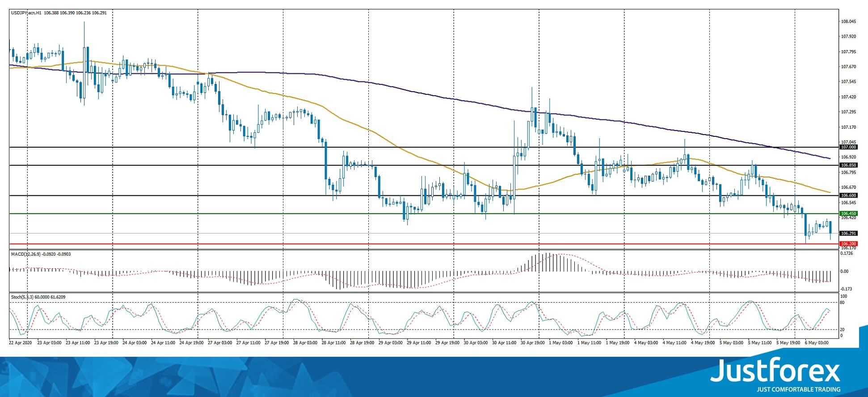868x397 pixels.
Task: Select the 107.670 price axis value
Action: [x=848, y=67]
